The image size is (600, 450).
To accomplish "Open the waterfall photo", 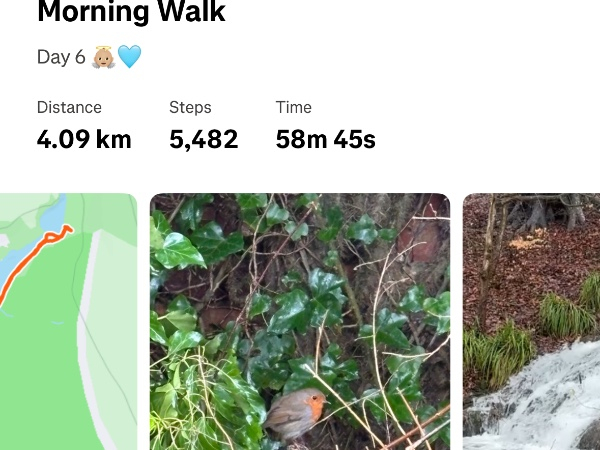I will coord(531,320).
